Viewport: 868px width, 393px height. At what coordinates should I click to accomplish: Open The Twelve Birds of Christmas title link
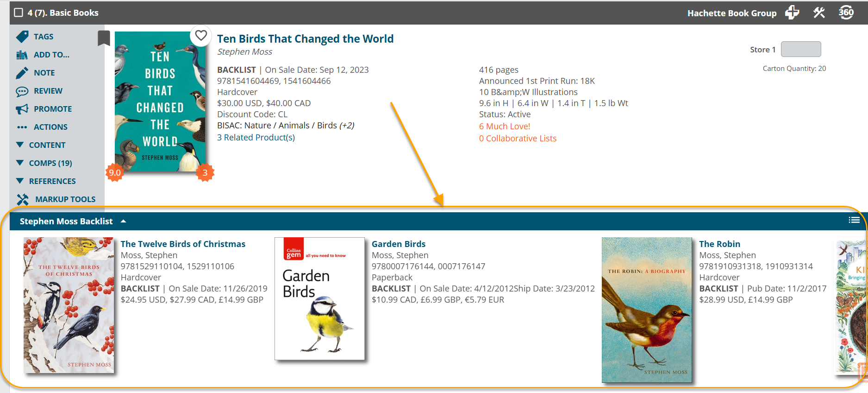coord(183,244)
